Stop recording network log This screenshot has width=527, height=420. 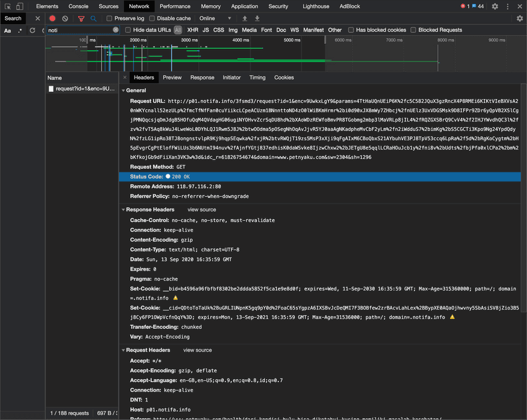click(52, 19)
